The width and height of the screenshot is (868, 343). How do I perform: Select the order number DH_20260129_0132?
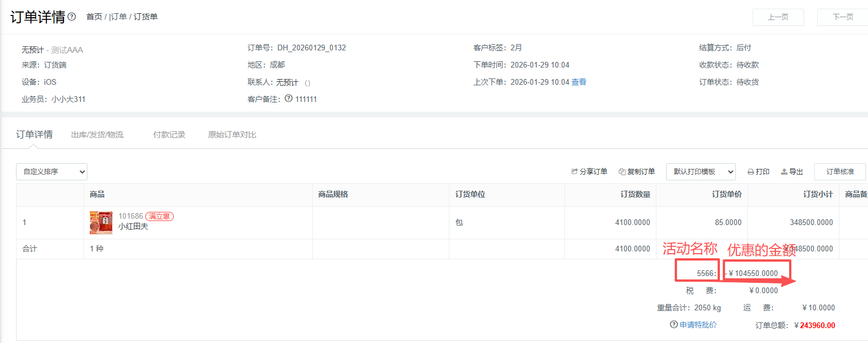(x=312, y=48)
